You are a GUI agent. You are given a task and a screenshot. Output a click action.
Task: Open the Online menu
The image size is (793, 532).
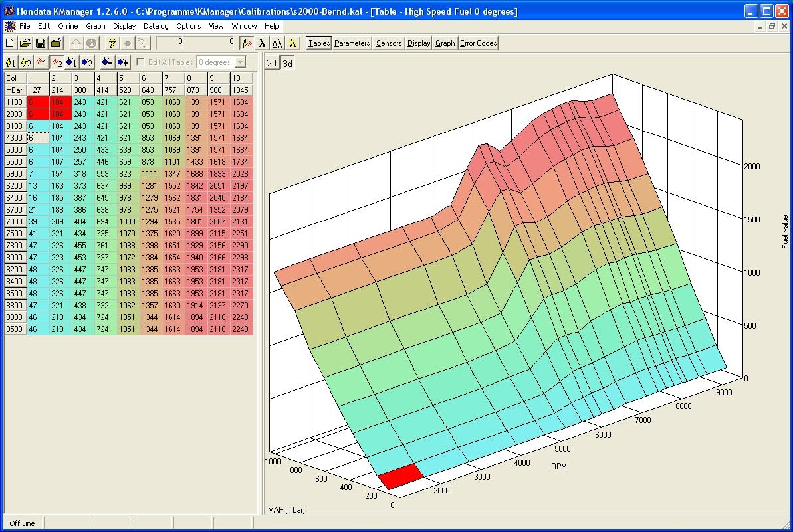tap(68, 26)
